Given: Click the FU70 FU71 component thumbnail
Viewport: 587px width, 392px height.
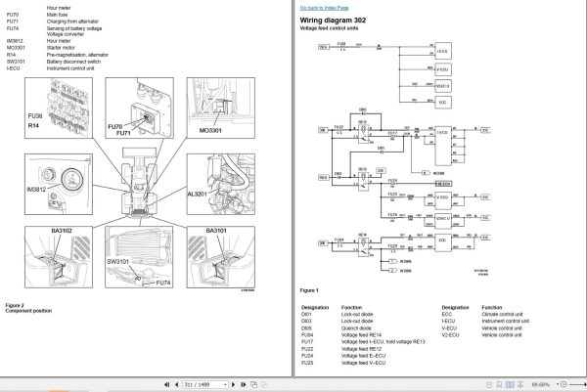Looking at the screenshot, I should tap(139, 109).
